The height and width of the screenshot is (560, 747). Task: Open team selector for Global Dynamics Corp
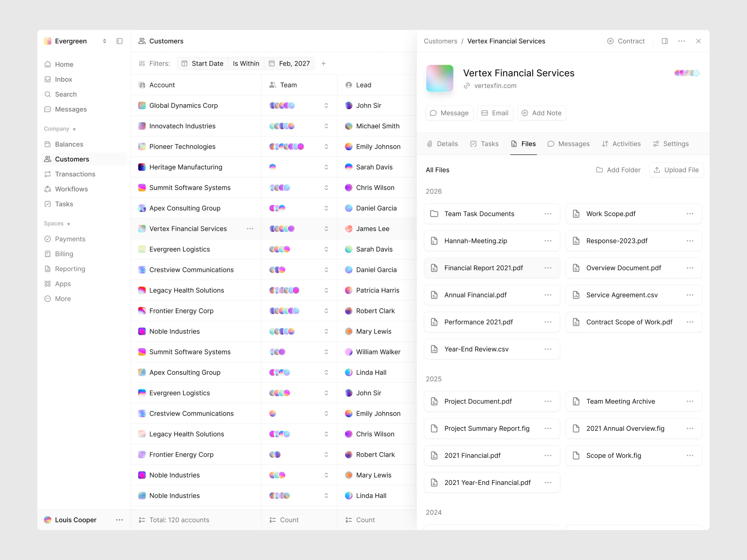click(326, 106)
